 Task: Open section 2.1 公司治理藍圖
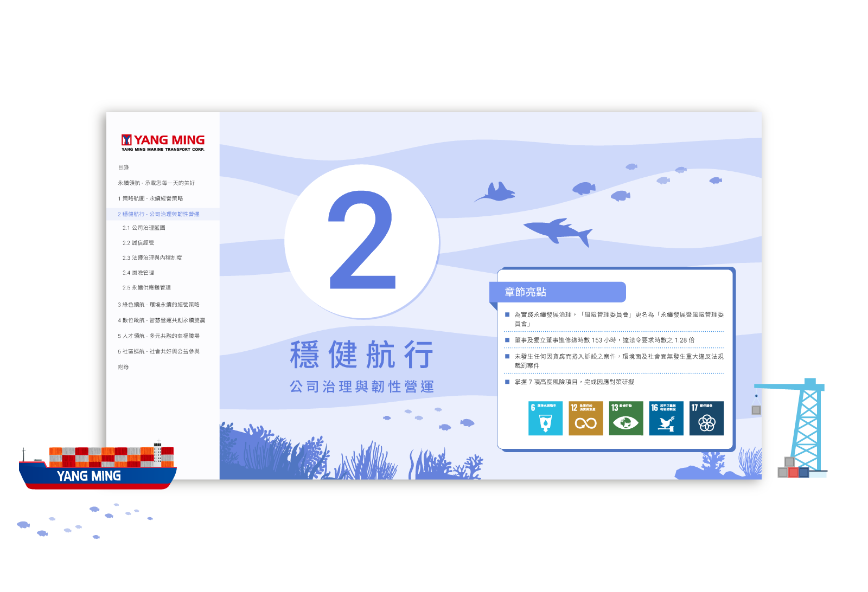coord(144,228)
